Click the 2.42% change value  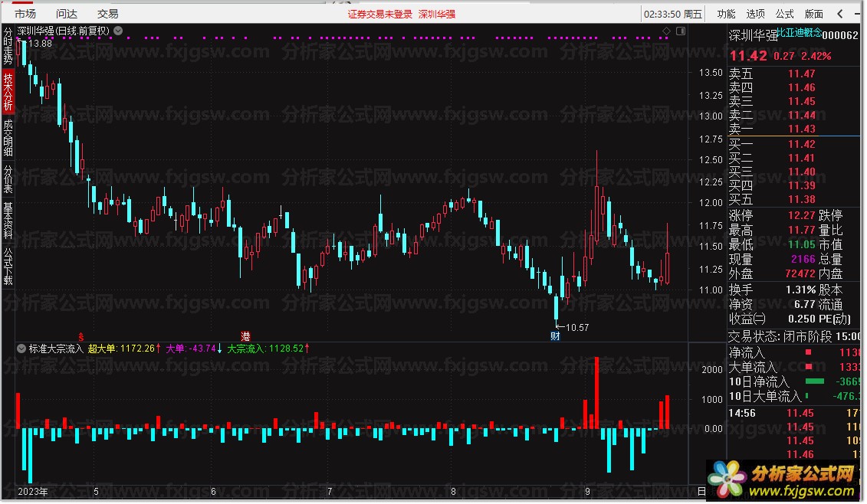[816, 56]
